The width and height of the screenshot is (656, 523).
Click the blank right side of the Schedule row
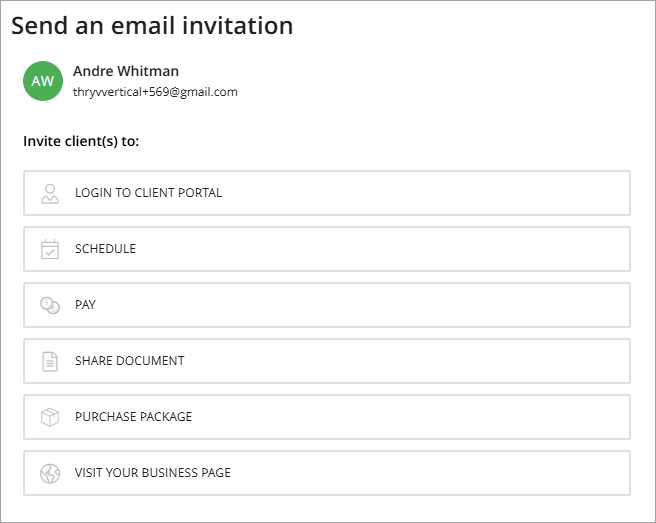(560, 249)
